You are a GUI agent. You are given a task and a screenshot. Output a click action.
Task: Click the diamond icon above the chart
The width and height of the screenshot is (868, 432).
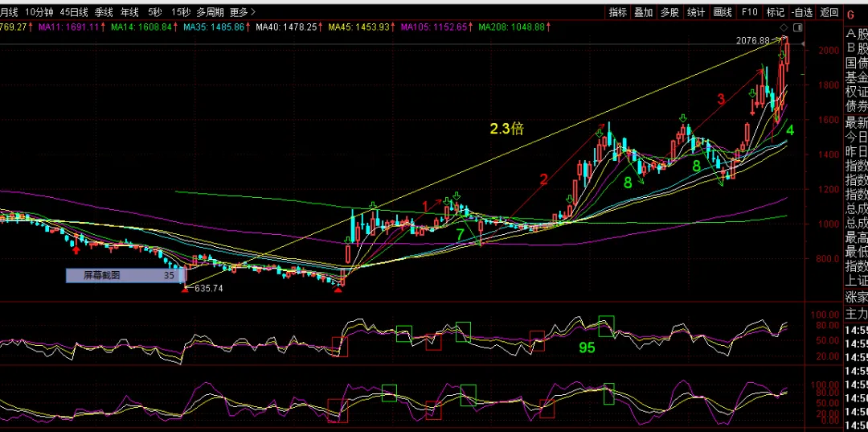click(x=784, y=27)
